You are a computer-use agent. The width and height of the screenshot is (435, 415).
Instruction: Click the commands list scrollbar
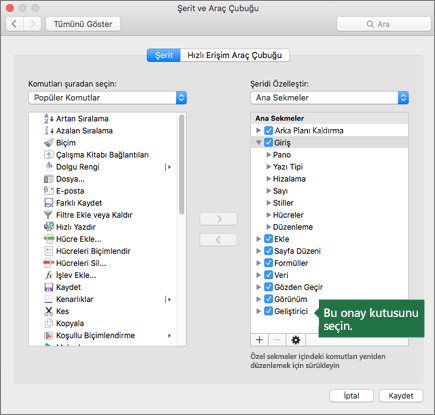pyautogui.click(x=182, y=164)
